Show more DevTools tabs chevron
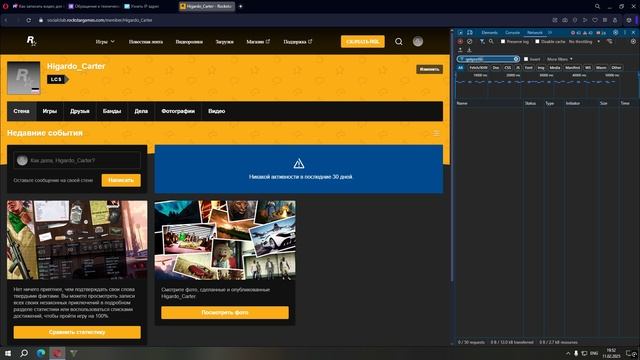This screenshot has height=360, width=640. click(x=550, y=32)
